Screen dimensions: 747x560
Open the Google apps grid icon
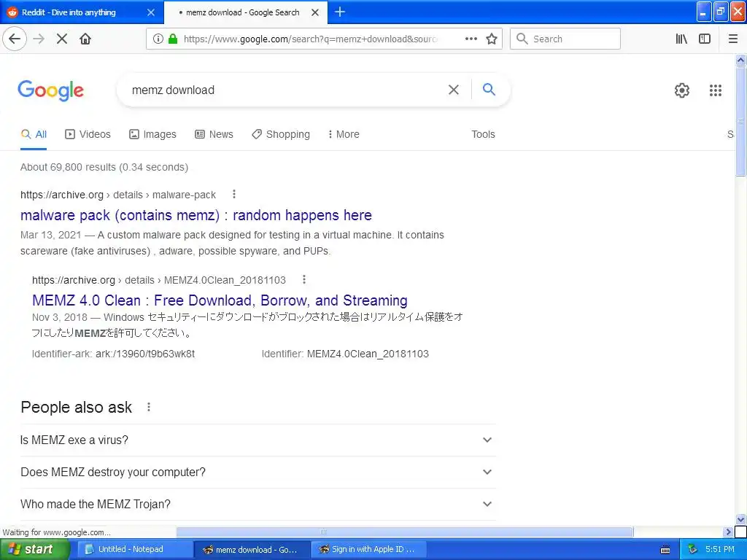[716, 90]
